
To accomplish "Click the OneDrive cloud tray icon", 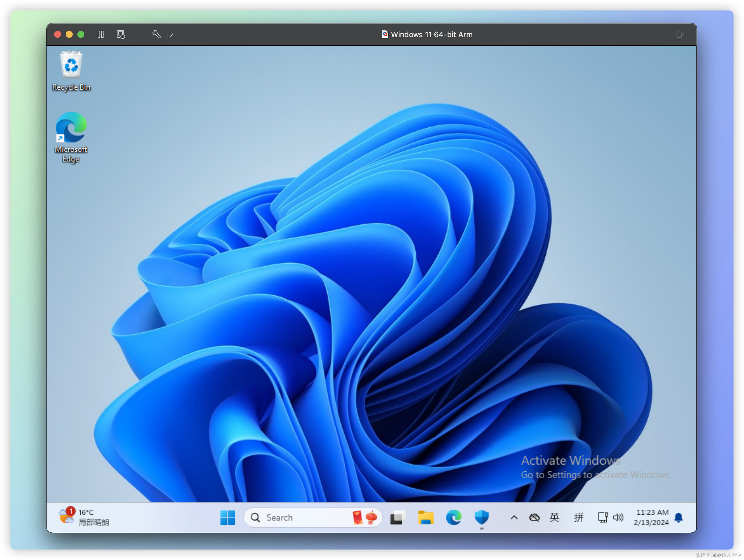I will click(534, 517).
